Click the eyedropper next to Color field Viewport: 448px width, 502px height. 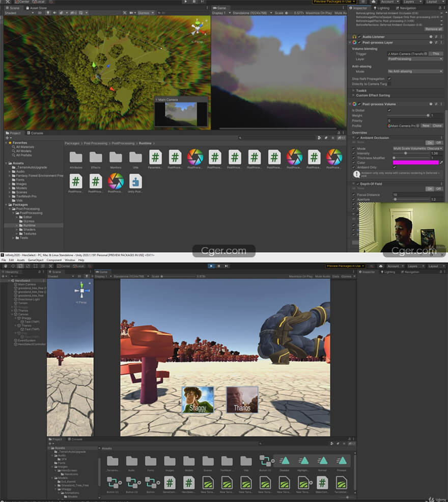coord(441,163)
